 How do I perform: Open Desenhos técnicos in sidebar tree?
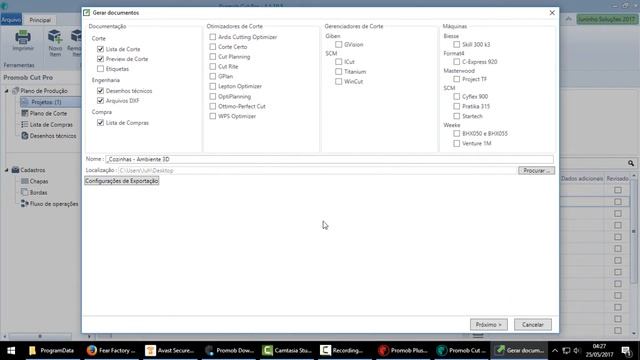coord(53,136)
